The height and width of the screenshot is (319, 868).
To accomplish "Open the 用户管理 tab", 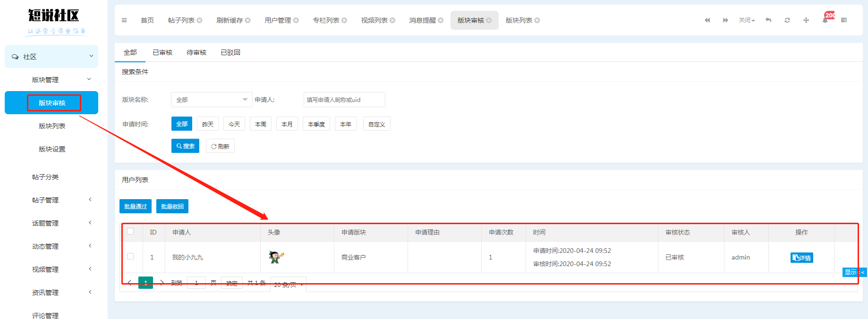I will pos(278,20).
